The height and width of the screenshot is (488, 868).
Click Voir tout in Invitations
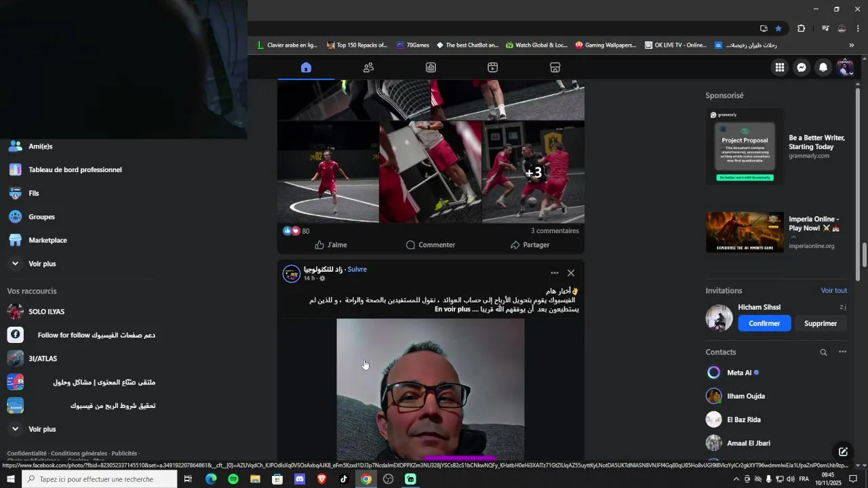coord(834,291)
